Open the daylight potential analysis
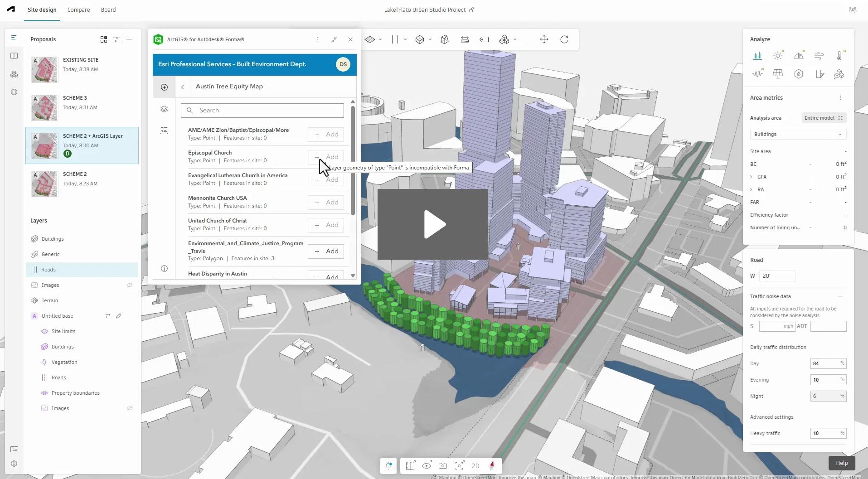Image resolution: width=868 pixels, height=479 pixels. 799,56
